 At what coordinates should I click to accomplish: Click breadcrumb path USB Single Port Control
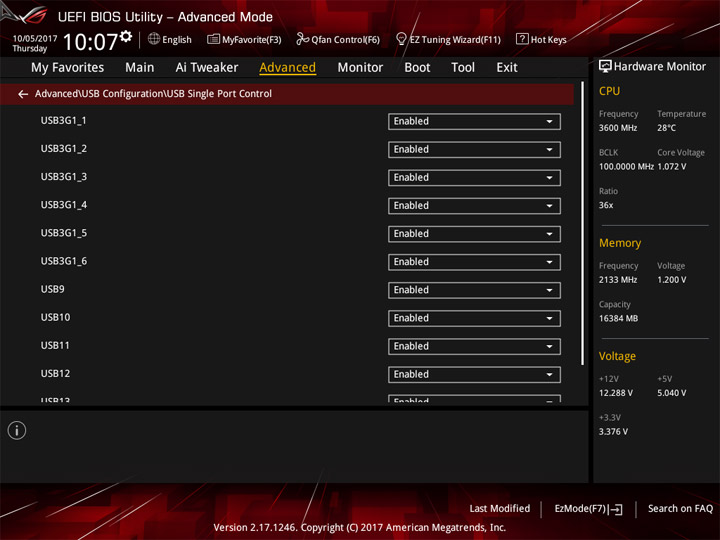pyautogui.click(x=219, y=94)
